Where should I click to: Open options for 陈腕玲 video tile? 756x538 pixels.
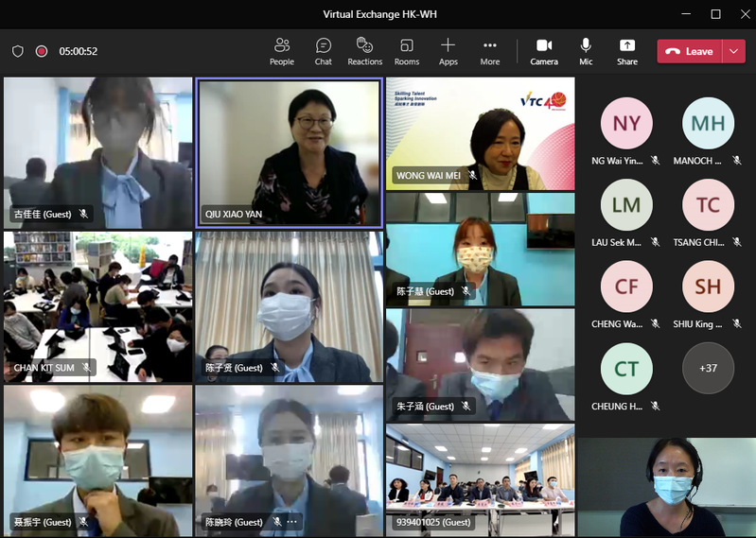291,522
